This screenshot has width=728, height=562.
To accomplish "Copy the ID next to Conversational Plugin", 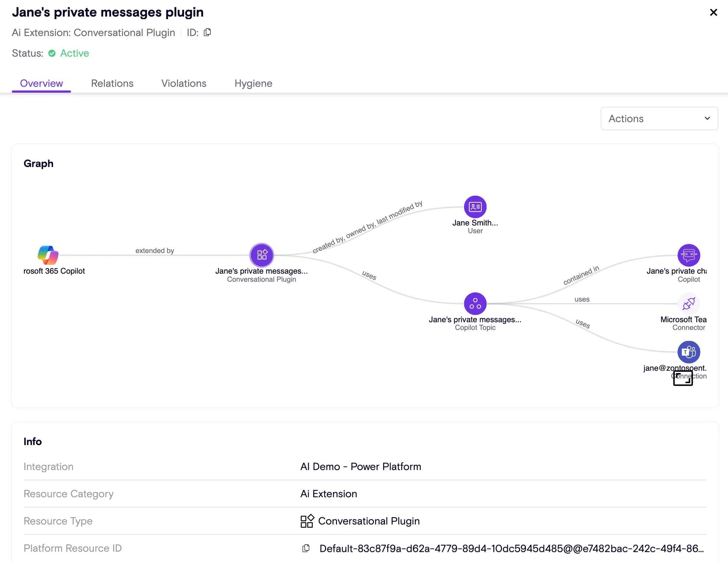I will coord(208,32).
